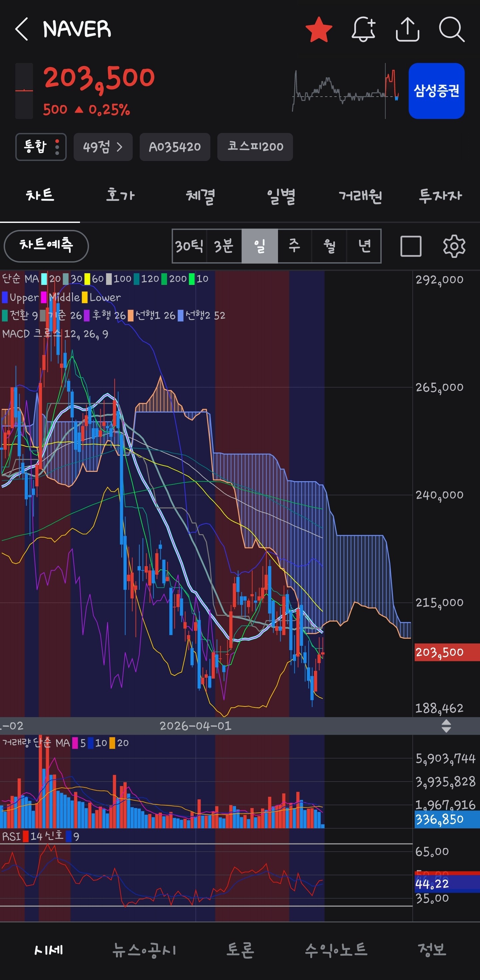Tap the RSI 14 indicator legend
The width and height of the screenshot is (480, 980).
pos(40,836)
